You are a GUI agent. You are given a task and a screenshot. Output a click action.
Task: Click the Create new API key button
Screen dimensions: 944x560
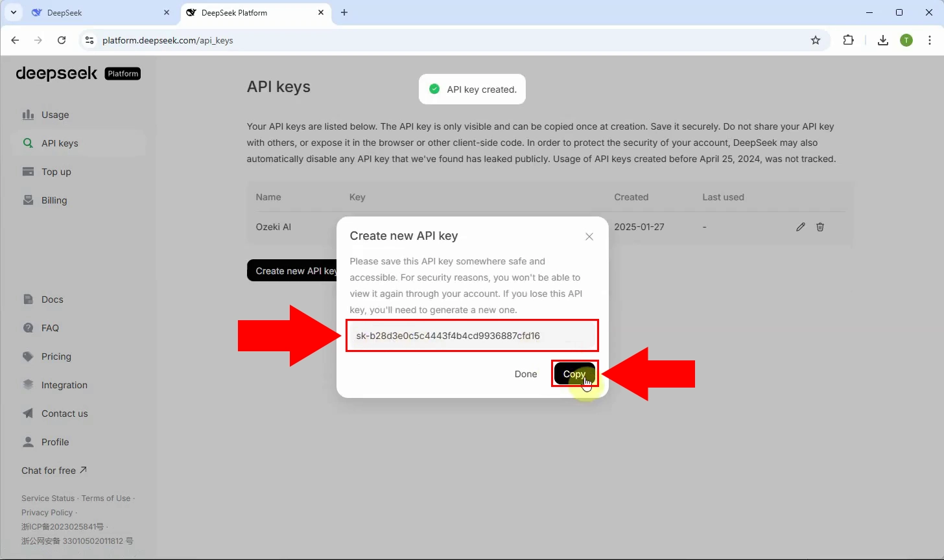point(292,271)
